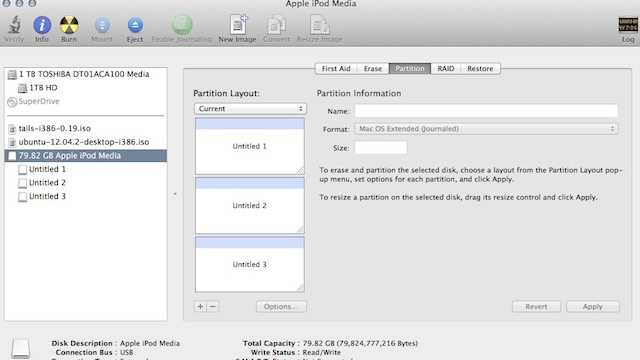
Task: Add a partition with plus button
Action: (x=200, y=307)
